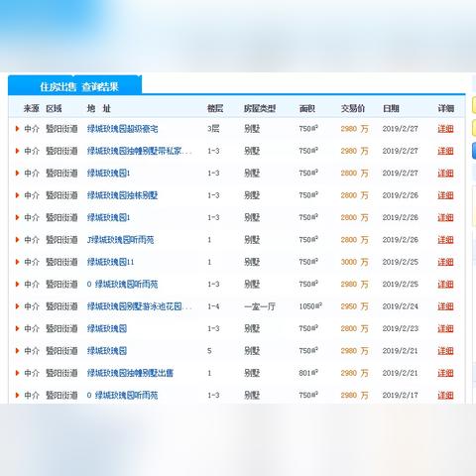Click 详细 for J绿城玫瑰园听雨苑 row
The height and width of the screenshot is (476, 476).
pyautogui.click(x=445, y=240)
